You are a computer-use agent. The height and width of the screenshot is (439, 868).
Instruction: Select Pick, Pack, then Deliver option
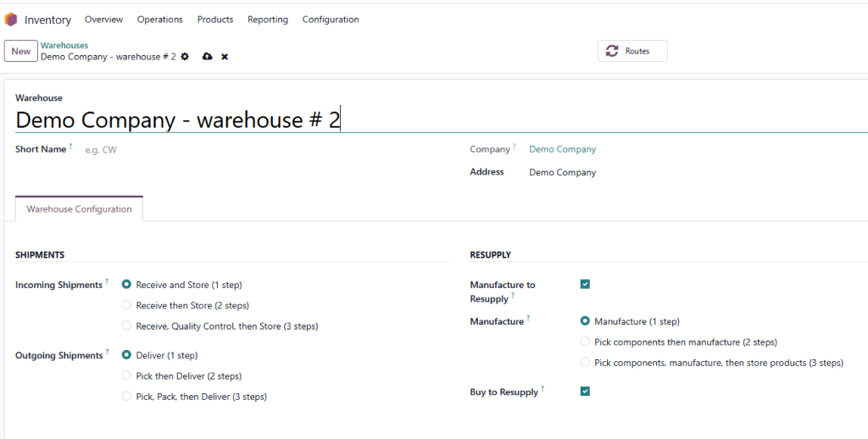pyautogui.click(x=127, y=397)
